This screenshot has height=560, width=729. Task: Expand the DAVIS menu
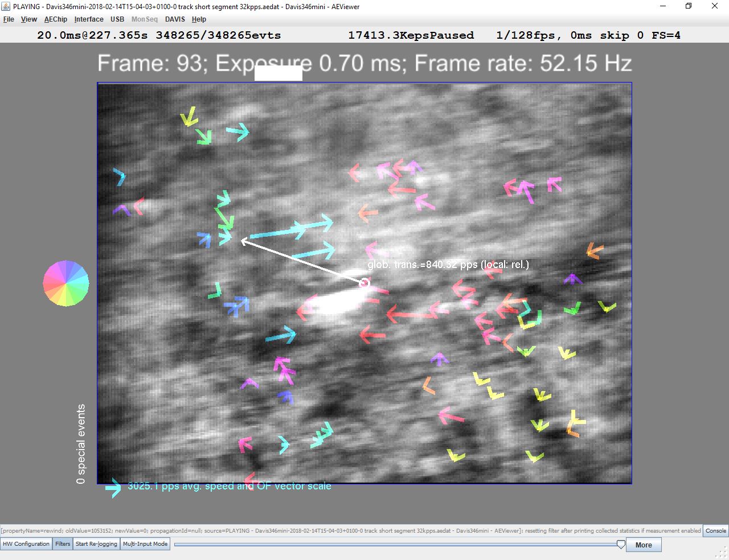pos(175,19)
